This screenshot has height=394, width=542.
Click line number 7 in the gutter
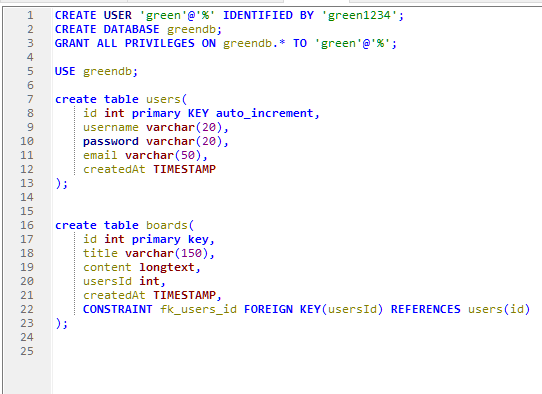pos(30,99)
